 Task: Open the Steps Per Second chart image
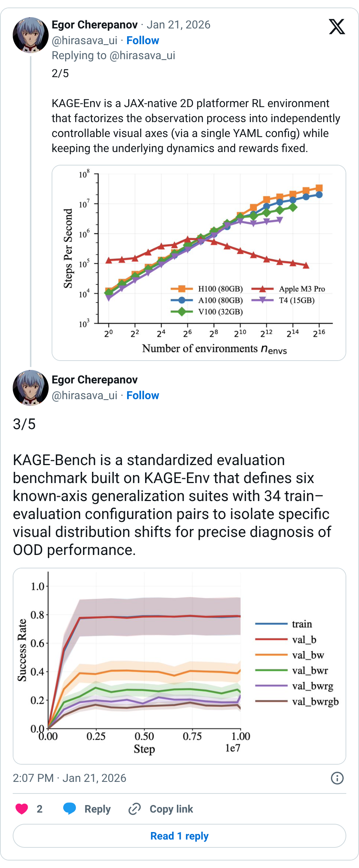tap(199, 263)
